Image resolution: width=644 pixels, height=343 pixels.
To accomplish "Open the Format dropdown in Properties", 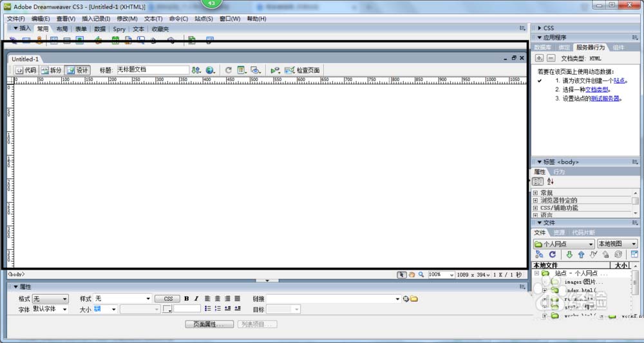I will (x=51, y=299).
